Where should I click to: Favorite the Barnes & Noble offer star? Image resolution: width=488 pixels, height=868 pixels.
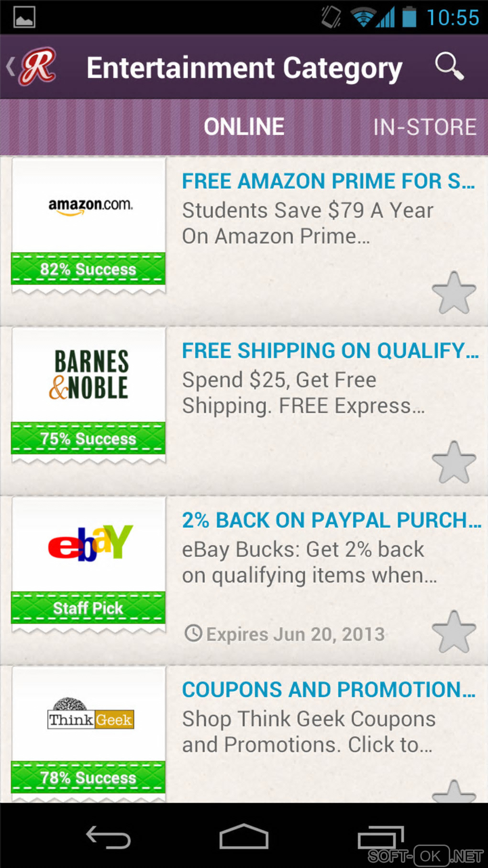pos(454,462)
